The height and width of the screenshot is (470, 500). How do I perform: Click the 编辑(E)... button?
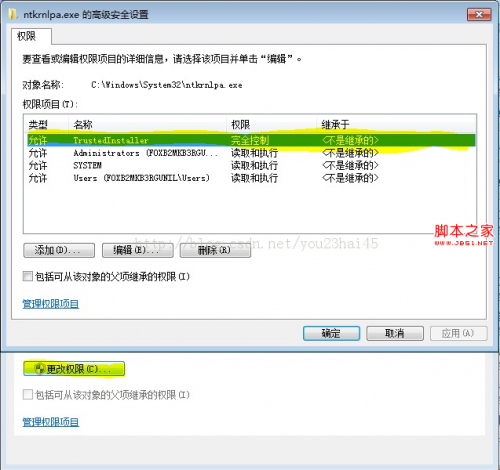pyautogui.click(x=138, y=250)
